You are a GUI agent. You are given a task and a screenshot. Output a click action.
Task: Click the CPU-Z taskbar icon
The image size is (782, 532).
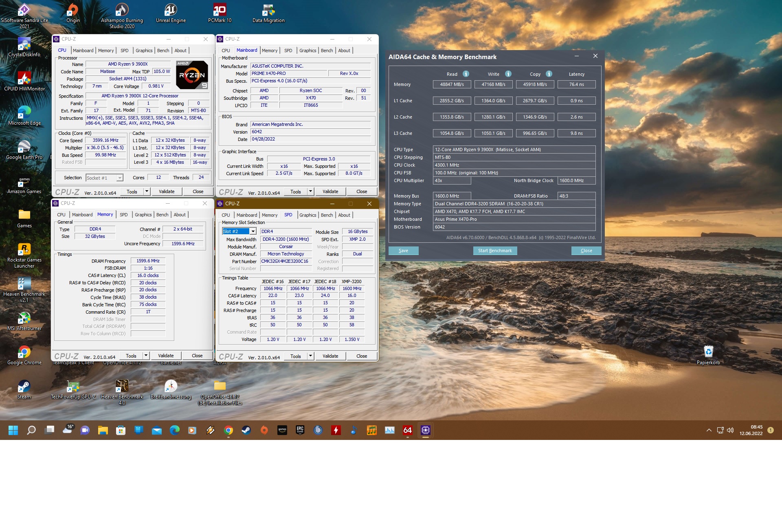click(426, 430)
